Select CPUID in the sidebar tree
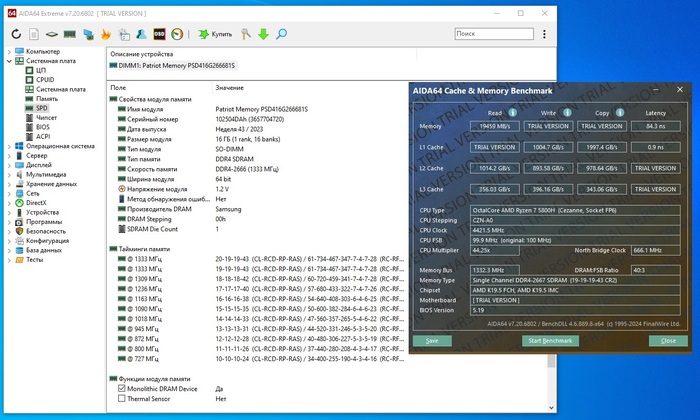The image size is (700, 420). point(46,80)
